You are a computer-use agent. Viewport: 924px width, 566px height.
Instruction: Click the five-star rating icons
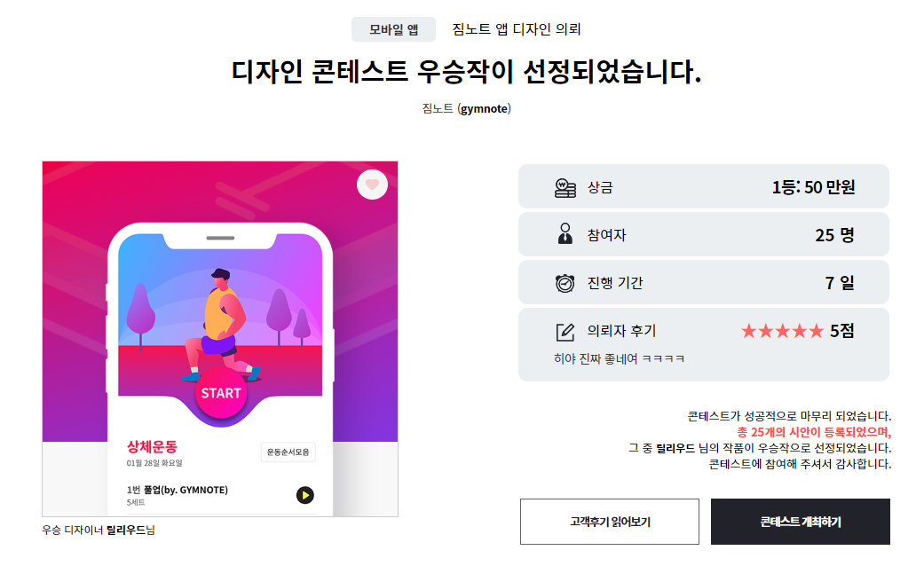782,331
